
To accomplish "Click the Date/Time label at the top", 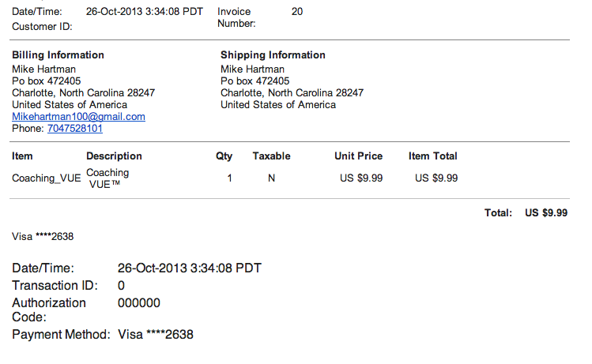I will pos(36,12).
